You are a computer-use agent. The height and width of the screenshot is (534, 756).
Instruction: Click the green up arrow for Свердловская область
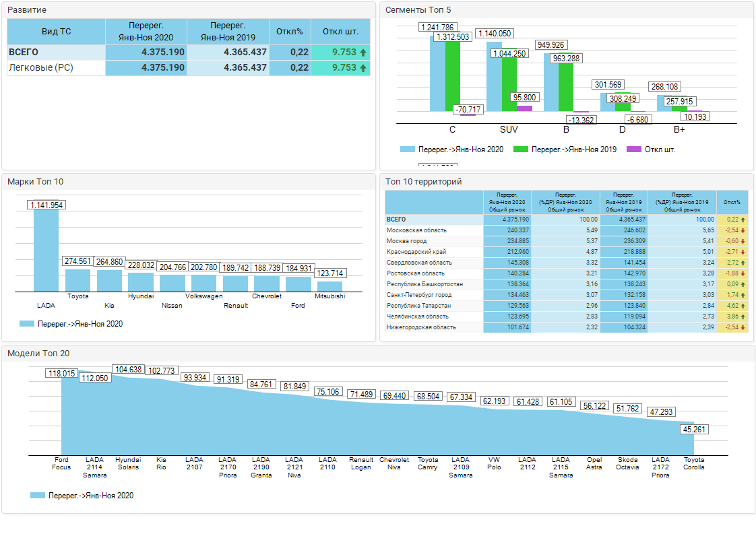[x=743, y=263]
